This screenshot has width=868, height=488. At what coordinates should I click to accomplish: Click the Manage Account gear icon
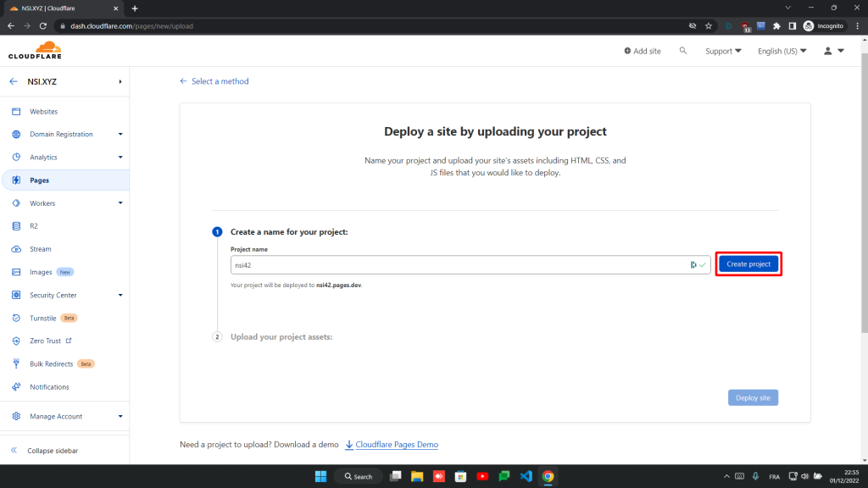pyautogui.click(x=16, y=416)
